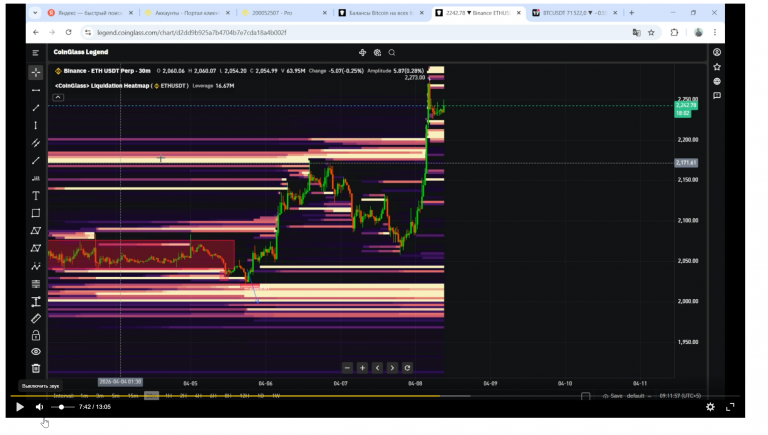
Task: Select the Fibonacci retracement tool
Action: (x=36, y=284)
